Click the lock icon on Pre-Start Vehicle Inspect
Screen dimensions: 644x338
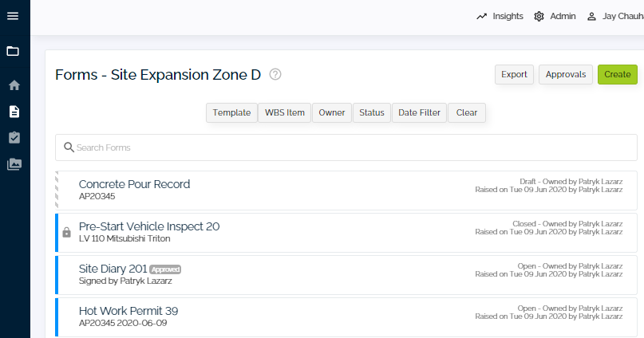(66, 232)
